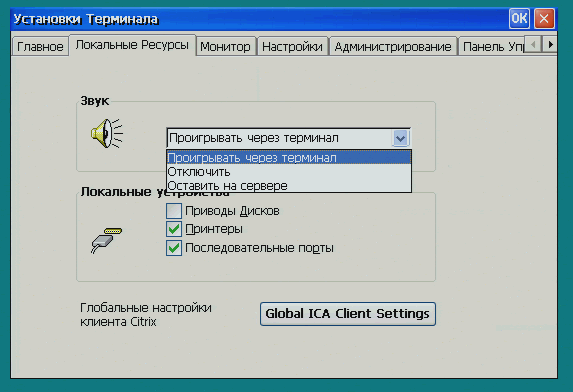Select the Локальные Ресурсы tab
The width and height of the screenshot is (573, 392).
tap(132, 45)
